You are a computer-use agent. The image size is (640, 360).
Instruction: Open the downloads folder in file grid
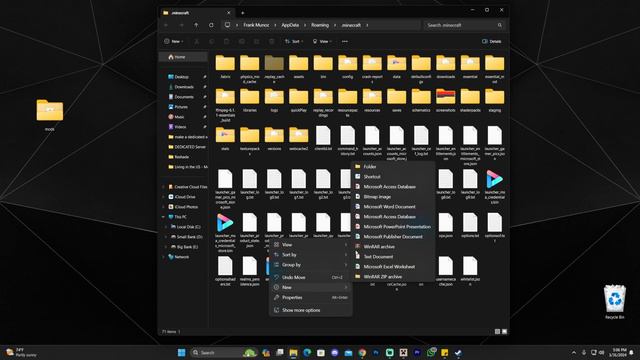445,67
